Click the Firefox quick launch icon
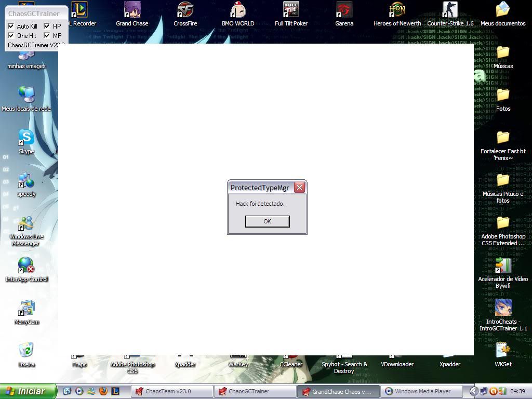Viewport: 532px width, 399px height. tap(103, 391)
